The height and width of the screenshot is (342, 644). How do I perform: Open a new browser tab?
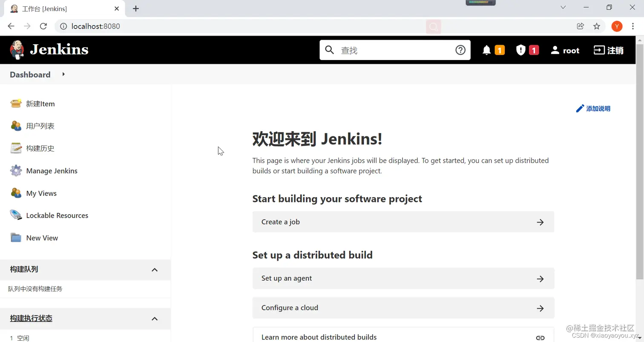[x=136, y=9]
